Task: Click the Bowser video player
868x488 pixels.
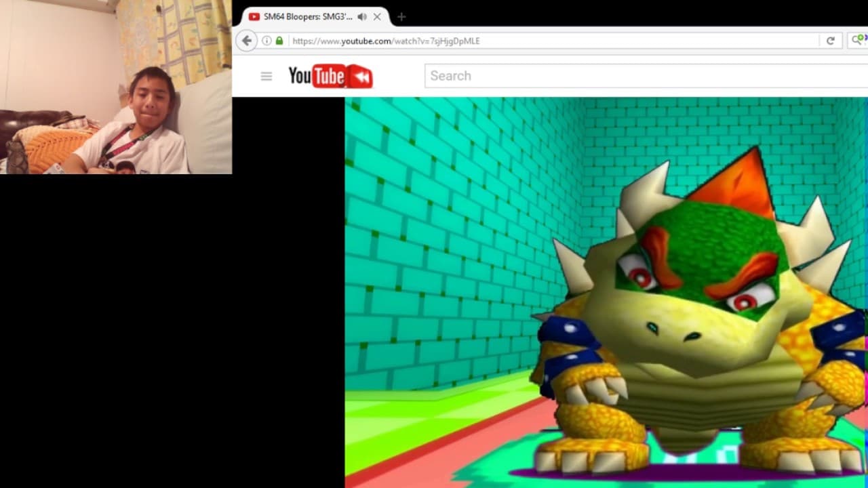Action: [606, 292]
